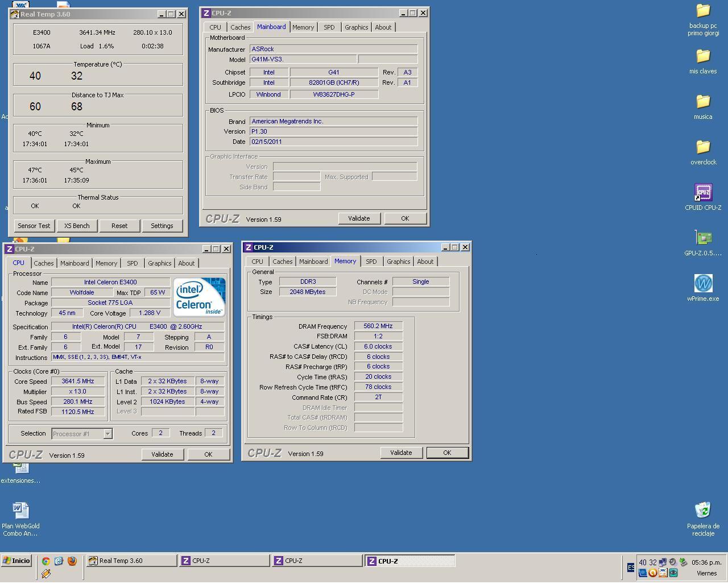Click the Intel Celeron inside logo
Image resolution: width=728 pixels, height=584 pixels.
pos(199,297)
